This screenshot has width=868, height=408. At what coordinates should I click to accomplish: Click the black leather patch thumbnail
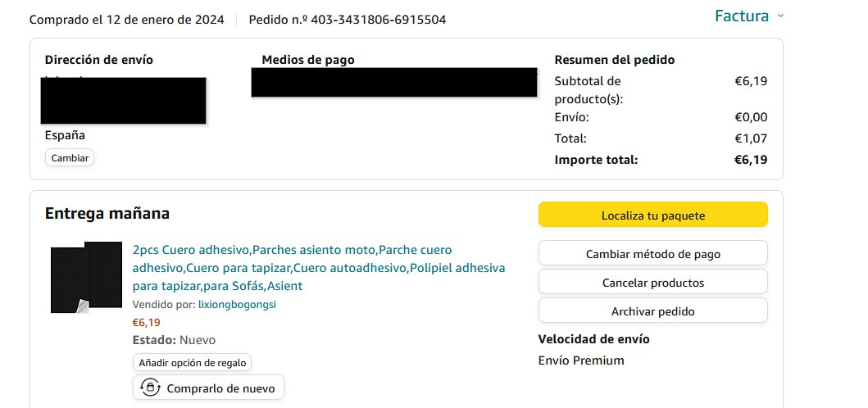[x=86, y=277]
